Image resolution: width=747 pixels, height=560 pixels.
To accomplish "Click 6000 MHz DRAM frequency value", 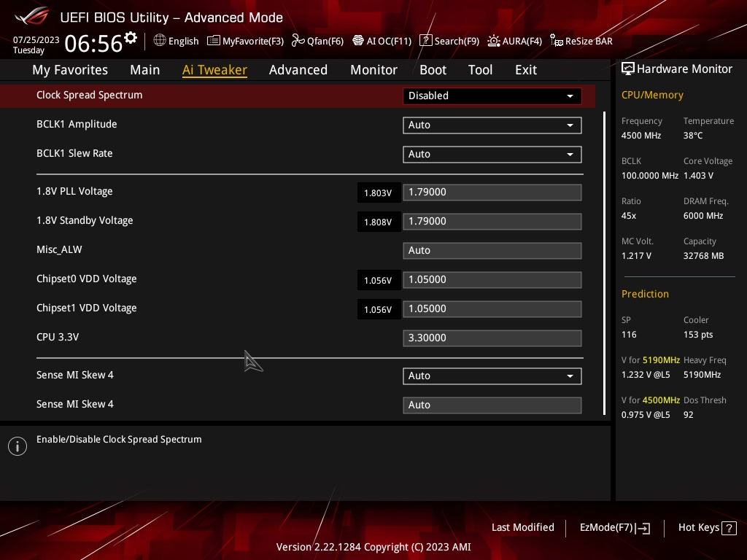I will click(703, 216).
